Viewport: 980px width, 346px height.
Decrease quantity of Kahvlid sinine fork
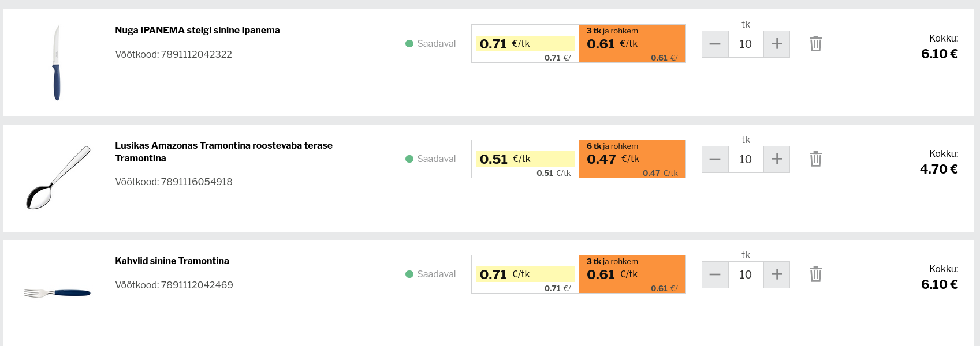(x=715, y=274)
